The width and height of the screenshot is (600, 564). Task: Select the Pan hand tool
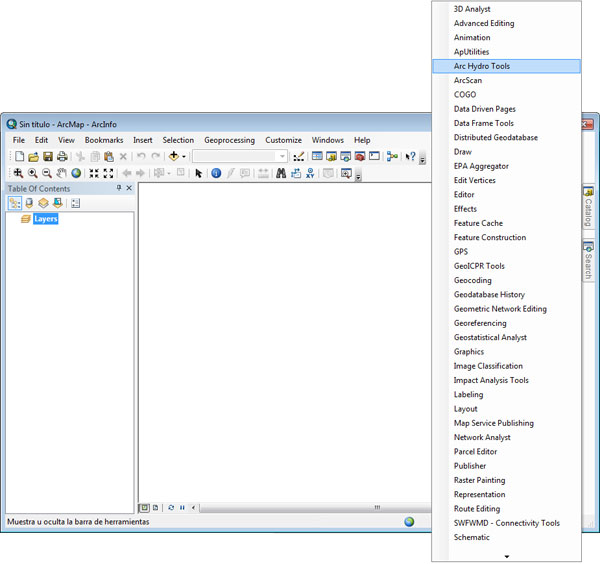tap(61, 173)
